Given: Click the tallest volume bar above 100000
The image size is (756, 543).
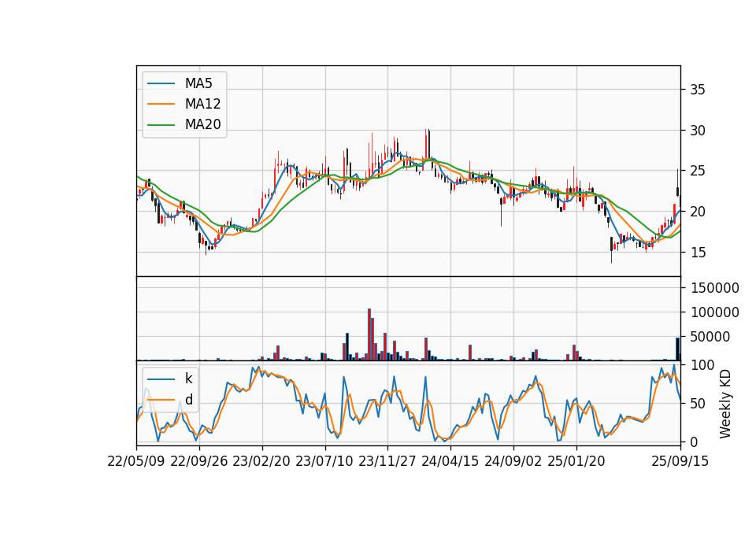Looking at the screenshot, I should [x=369, y=334].
